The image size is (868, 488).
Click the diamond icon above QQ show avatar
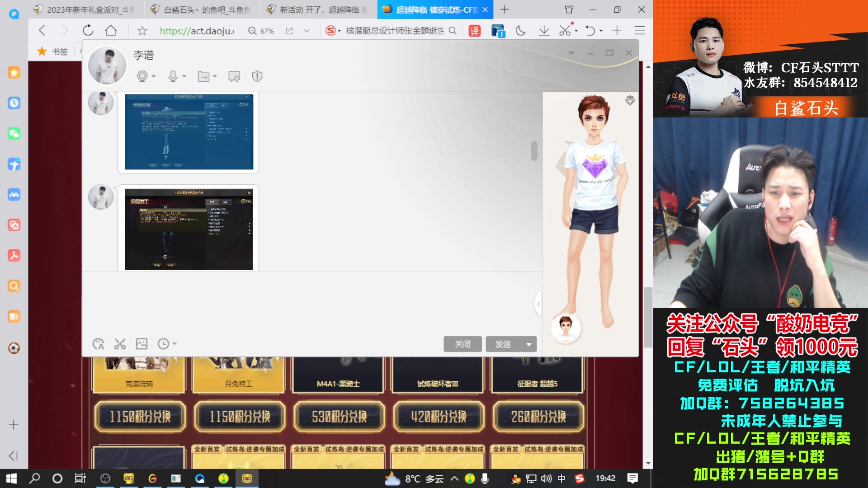click(630, 100)
